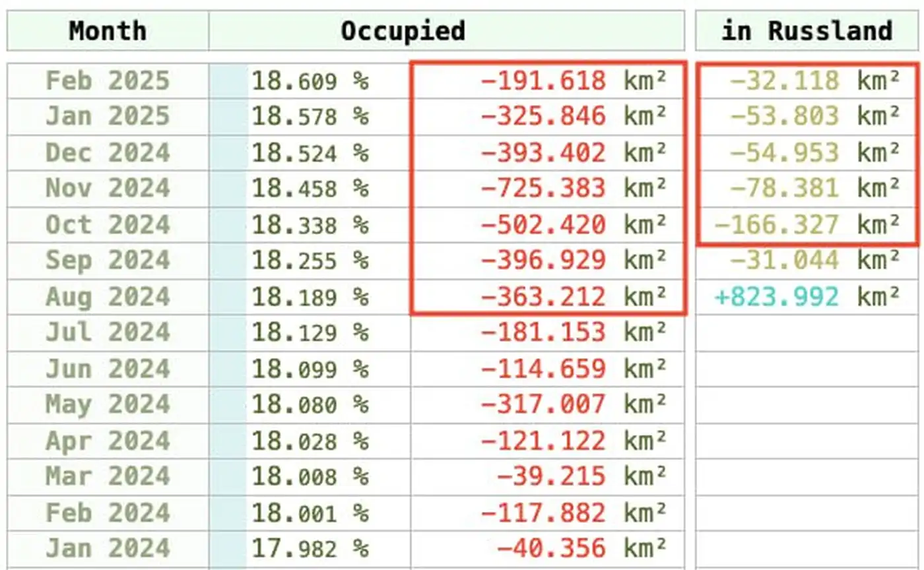924x570 pixels.
Task: Click the in Russland column header
Action: (x=807, y=31)
